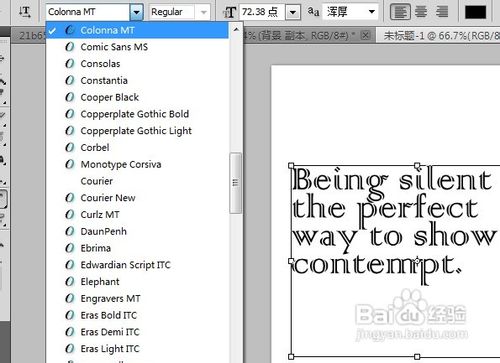Click the Colonna MT font name field
This screenshot has width=500, height=363.
(88, 12)
